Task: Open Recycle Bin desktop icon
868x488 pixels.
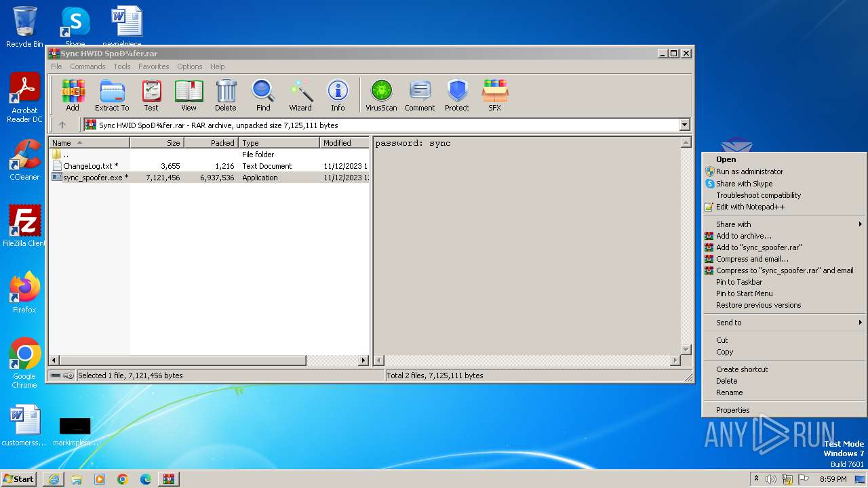Action: point(24,27)
